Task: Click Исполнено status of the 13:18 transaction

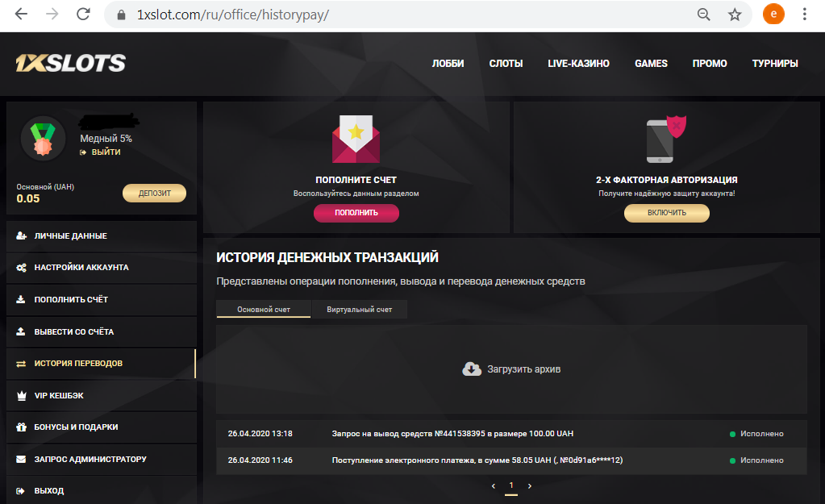Action: pyautogui.click(x=761, y=434)
